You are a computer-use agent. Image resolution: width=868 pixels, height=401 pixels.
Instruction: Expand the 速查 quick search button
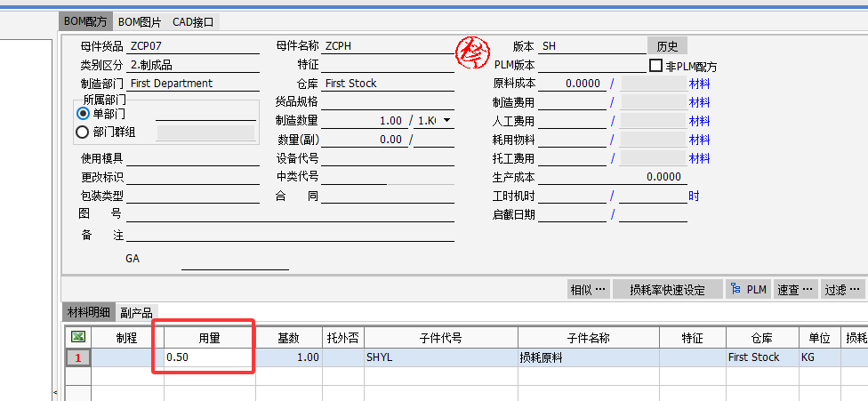794,289
